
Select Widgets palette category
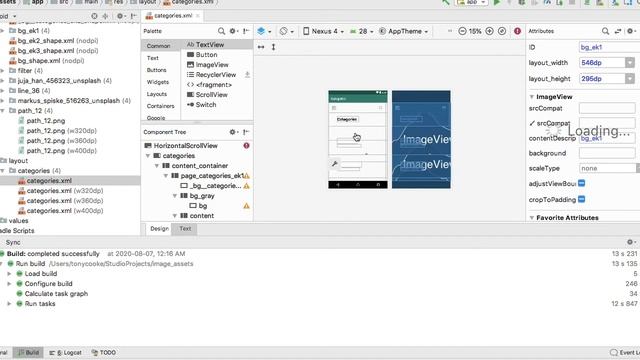pos(158,82)
